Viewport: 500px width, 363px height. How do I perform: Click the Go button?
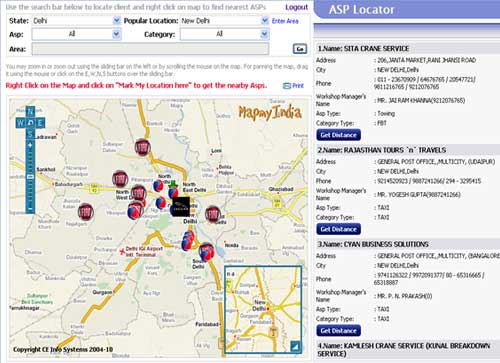pyautogui.click(x=300, y=49)
